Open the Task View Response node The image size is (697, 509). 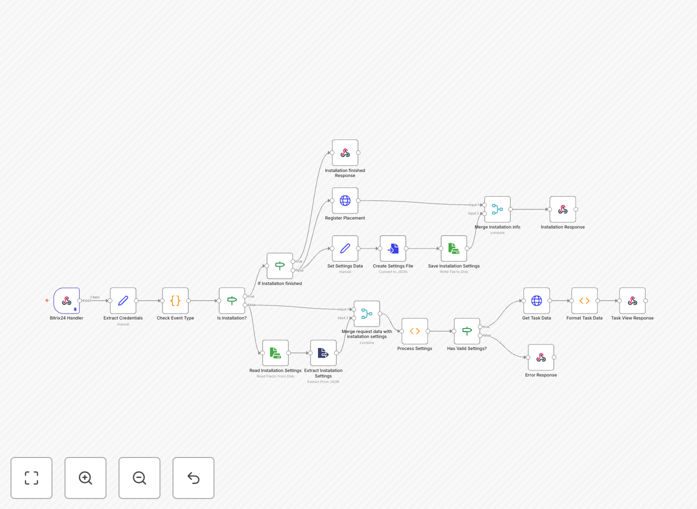(x=633, y=301)
